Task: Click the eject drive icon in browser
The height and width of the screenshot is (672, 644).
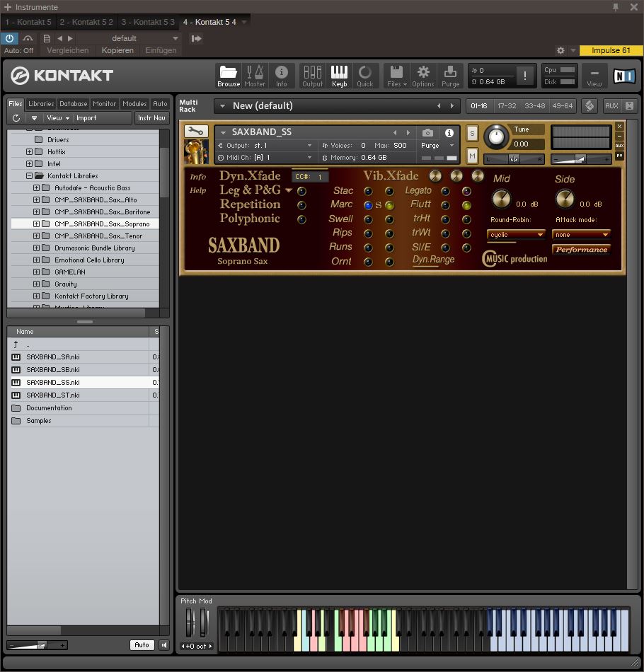Action: [x=34, y=118]
